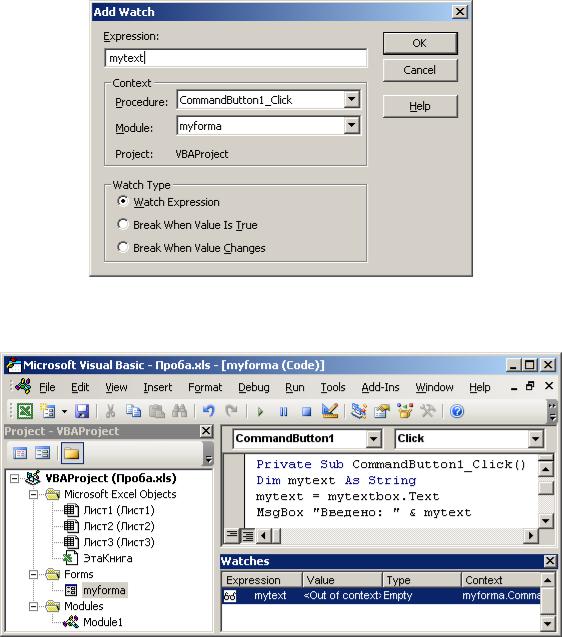Screen dimensions: 562x637
Task: Click the blue Help question mark icon
Action: point(457,412)
